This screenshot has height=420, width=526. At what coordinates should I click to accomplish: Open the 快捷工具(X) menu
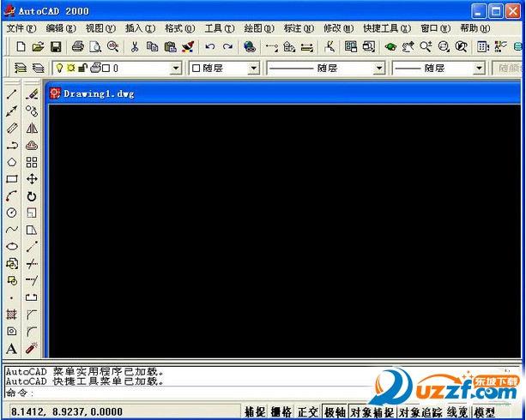[x=387, y=28]
